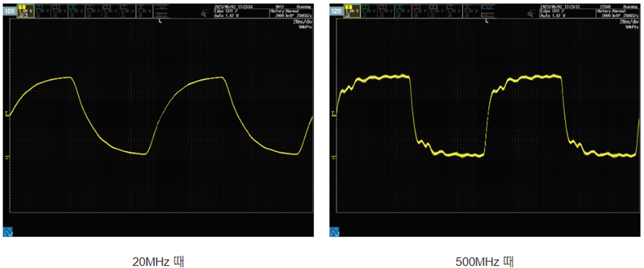Click trigger position marker atop 20MHz graticule

[160, 21]
